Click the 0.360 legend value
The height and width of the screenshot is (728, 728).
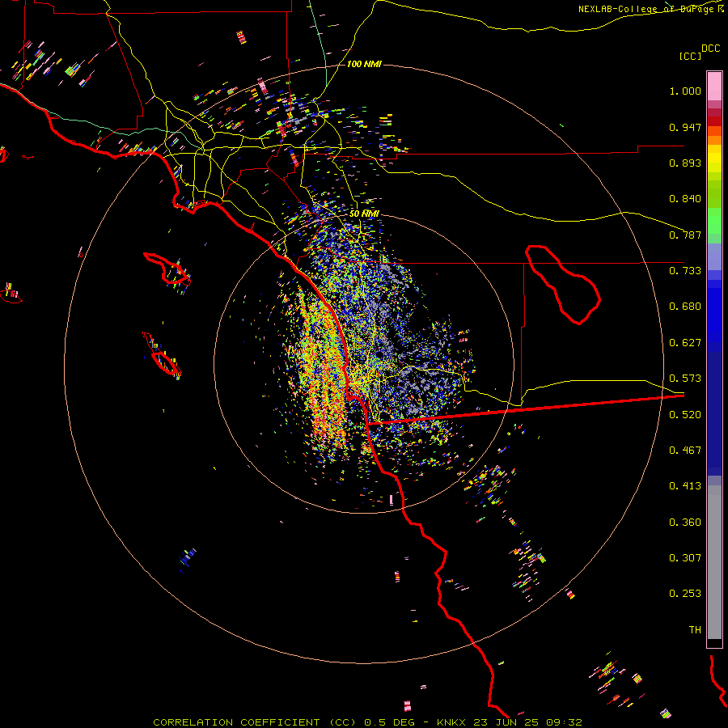(685, 523)
